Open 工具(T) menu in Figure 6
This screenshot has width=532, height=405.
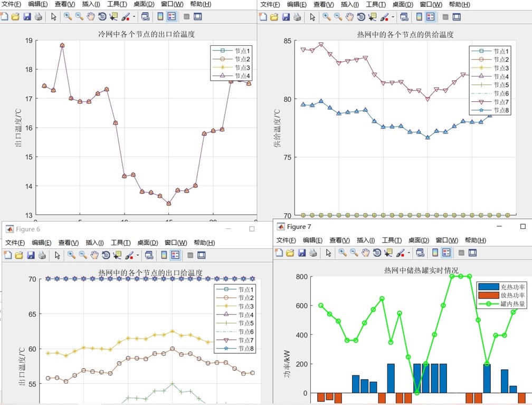coord(120,243)
